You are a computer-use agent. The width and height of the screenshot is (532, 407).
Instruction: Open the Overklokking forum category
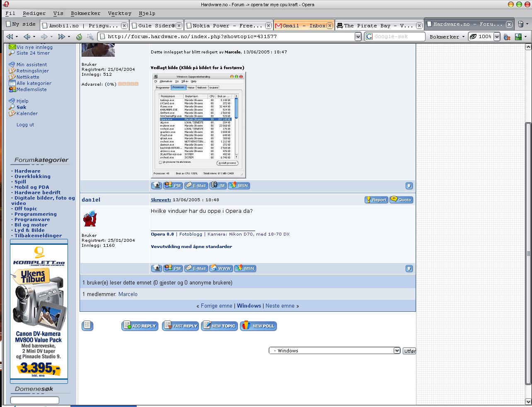point(32,176)
